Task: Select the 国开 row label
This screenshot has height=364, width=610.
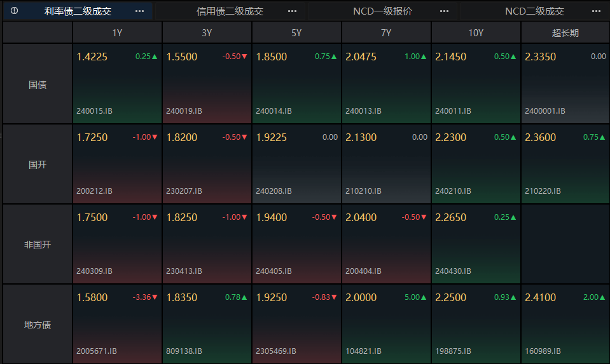Action: tap(38, 165)
